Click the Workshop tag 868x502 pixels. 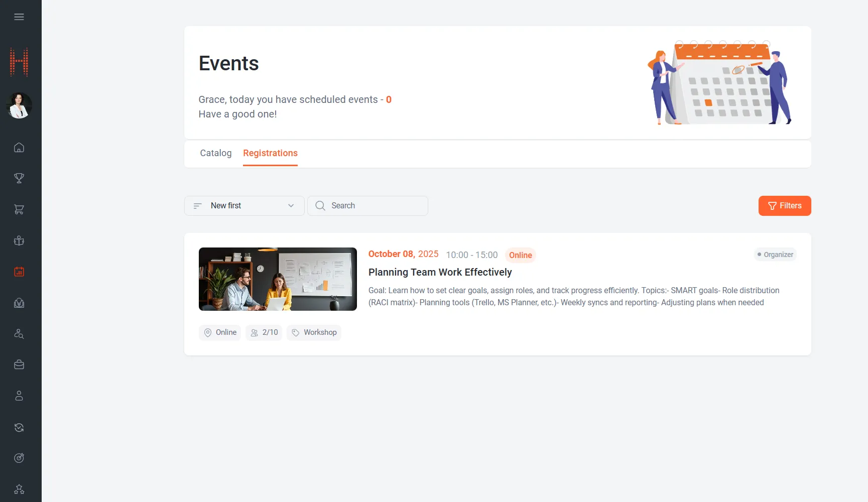pos(314,332)
